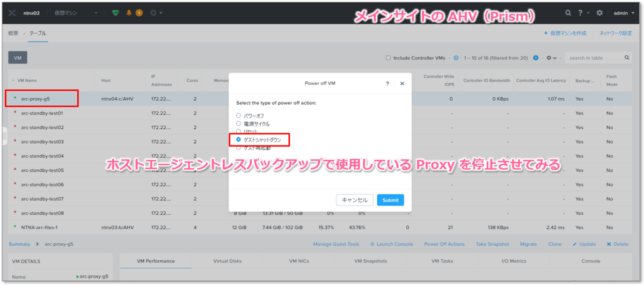Click Take Snapshot link
Viewport: 644px width, 285px height.
point(492,244)
